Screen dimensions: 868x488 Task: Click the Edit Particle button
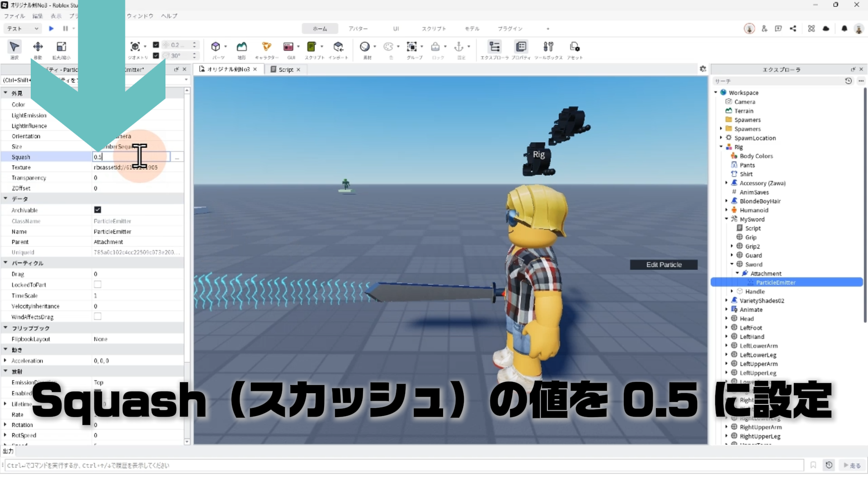click(x=663, y=265)
